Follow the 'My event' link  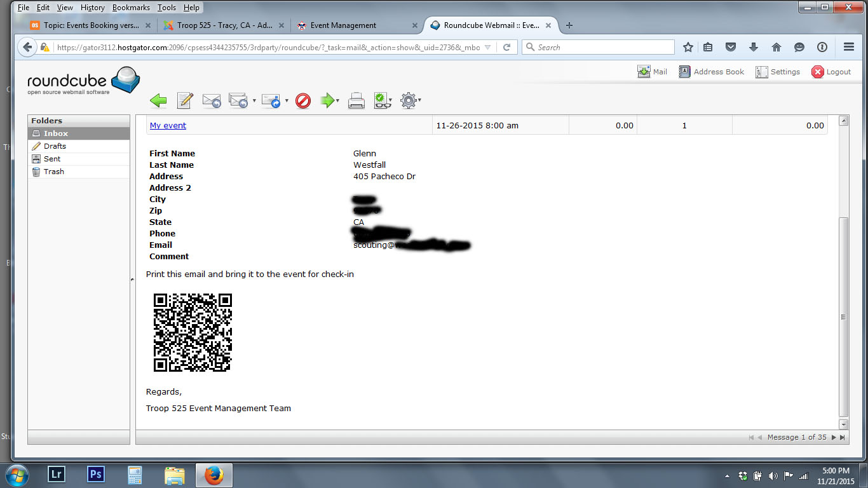[x=168, y=126]
